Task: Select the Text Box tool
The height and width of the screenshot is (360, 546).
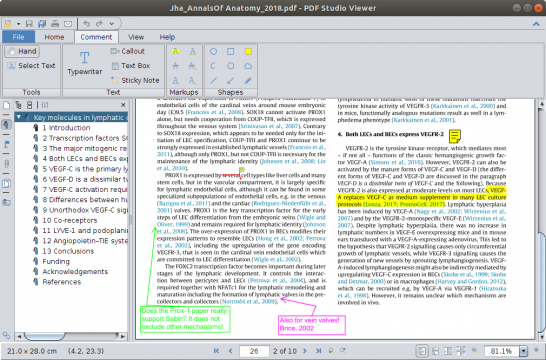Action: click(x=131, y=66)
